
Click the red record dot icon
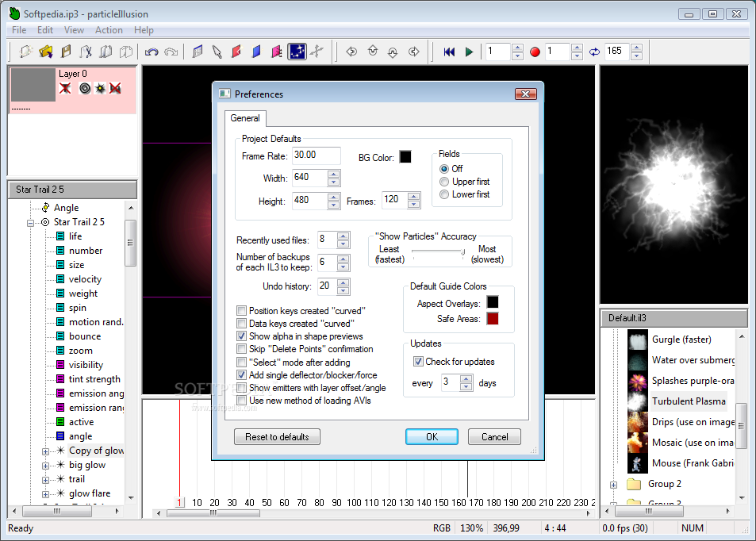[x=535, y=52]
